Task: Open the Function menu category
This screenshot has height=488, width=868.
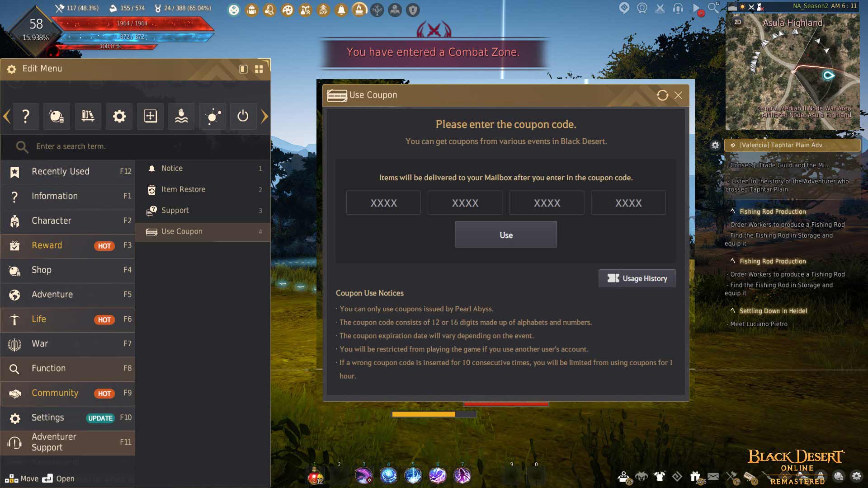Action: coord(68,369)
